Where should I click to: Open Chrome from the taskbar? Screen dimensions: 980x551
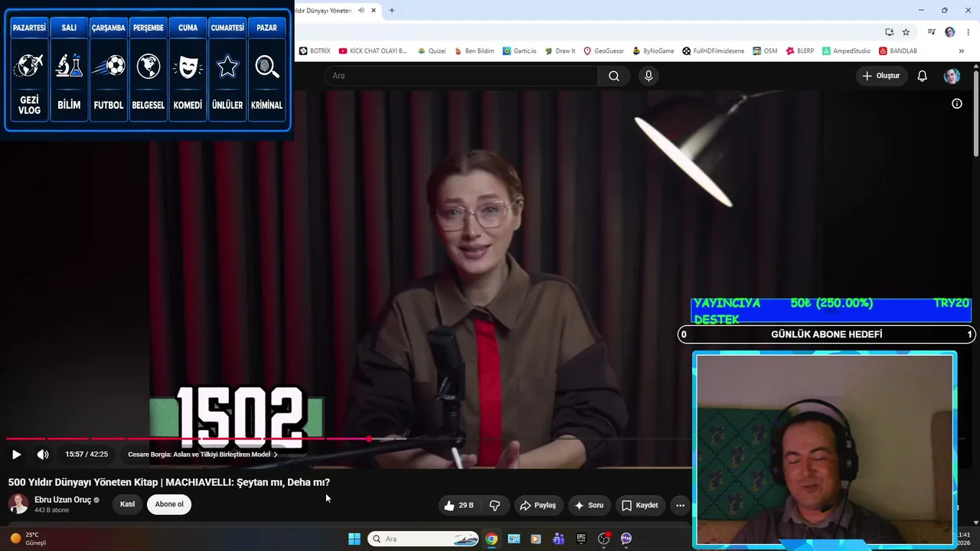(492, 539)
